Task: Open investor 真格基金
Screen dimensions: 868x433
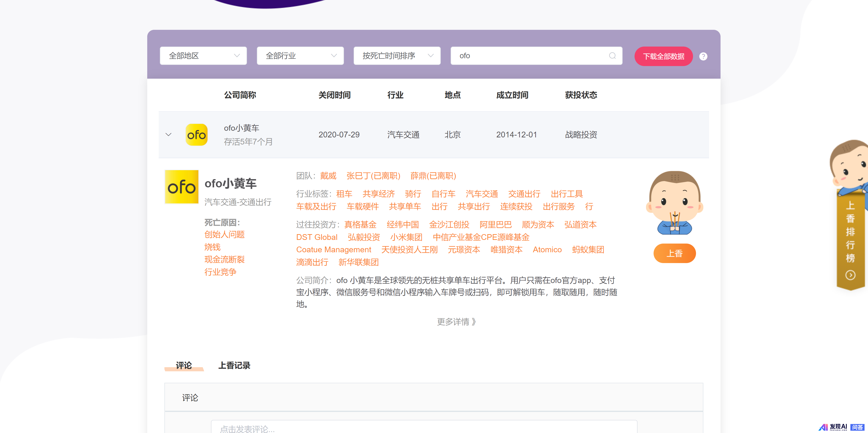Action: 361,225
